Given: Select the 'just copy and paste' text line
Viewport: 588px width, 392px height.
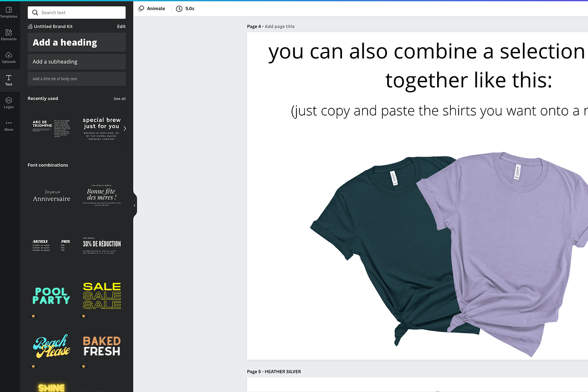Looking at the screenshot, I should pyautogui.click(x=439, y=111).
